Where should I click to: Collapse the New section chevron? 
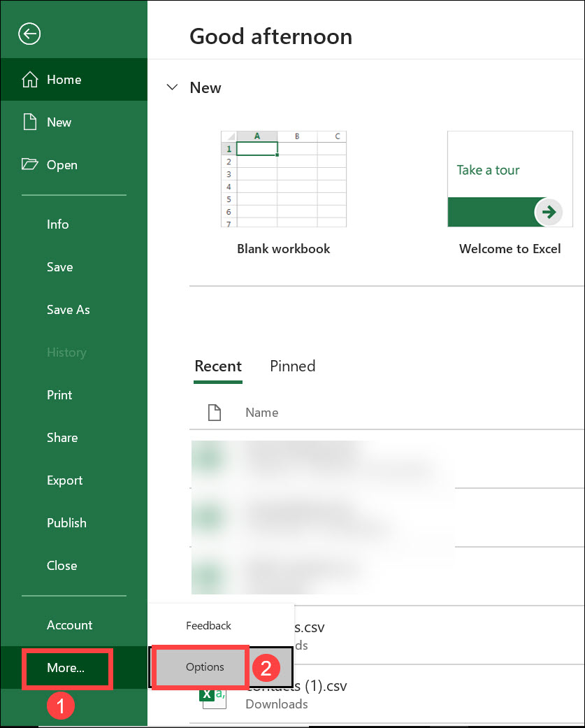point(172,87)
